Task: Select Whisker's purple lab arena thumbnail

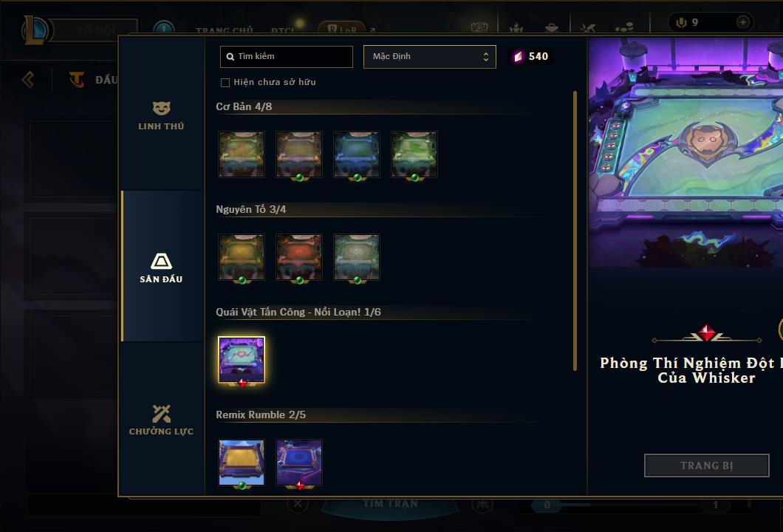Action: (242, 360)
